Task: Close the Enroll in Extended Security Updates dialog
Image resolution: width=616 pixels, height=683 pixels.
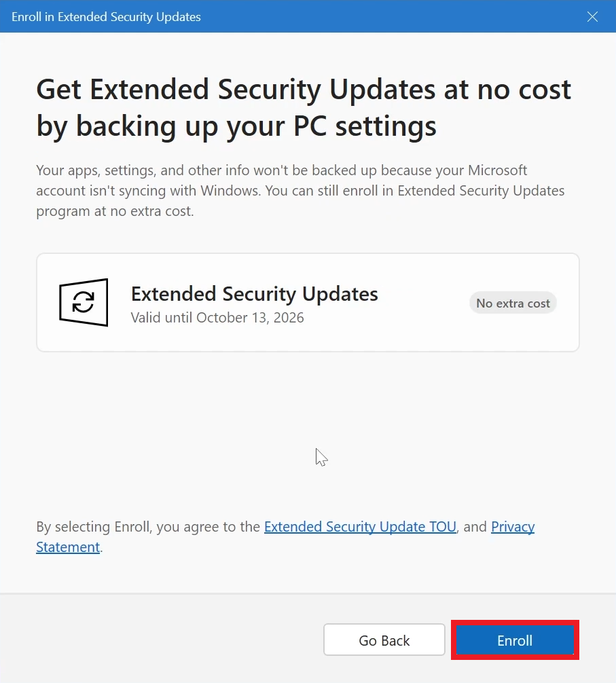Action: pyautogui.click(x=592, y=17)
